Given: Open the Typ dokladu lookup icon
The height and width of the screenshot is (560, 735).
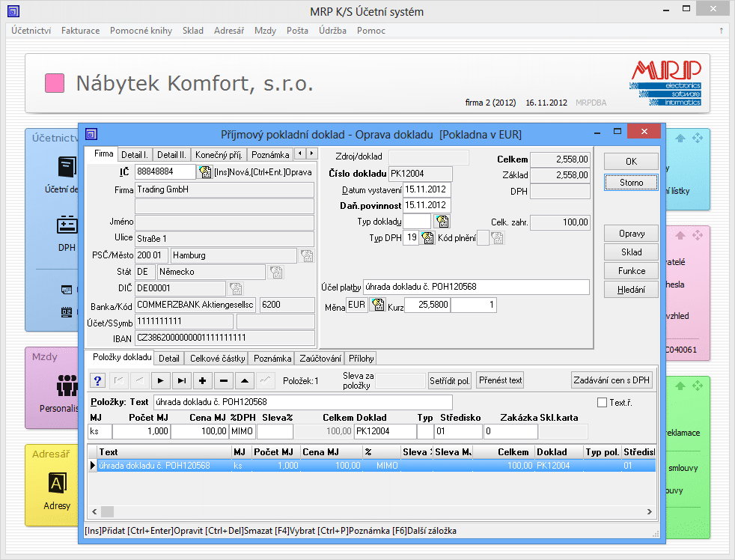Looking at the screenshot, I should pyautogui.click(x=442, y=222).
